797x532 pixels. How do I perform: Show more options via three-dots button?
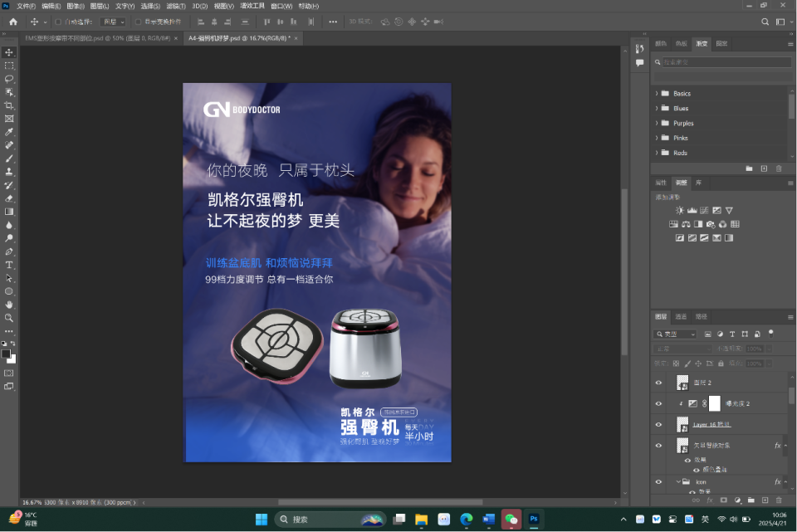tap(333, 22)
